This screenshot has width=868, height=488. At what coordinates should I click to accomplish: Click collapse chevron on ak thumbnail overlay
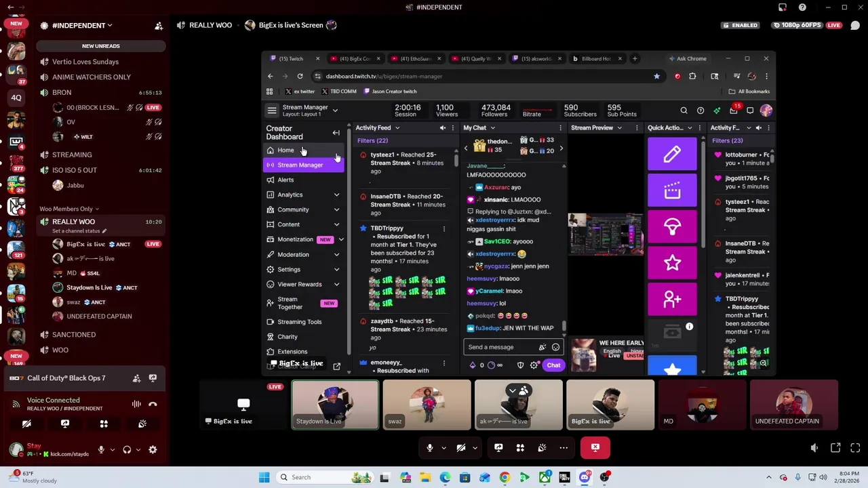(x=513, y=390)
